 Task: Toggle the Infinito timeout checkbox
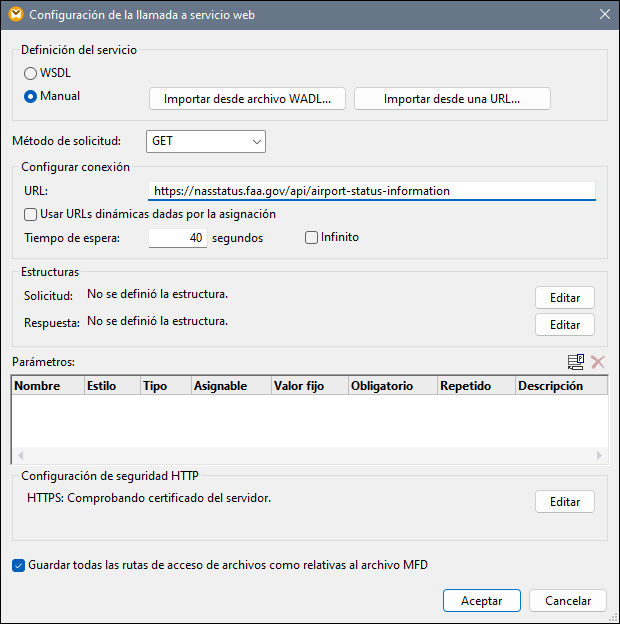point(312,238)
